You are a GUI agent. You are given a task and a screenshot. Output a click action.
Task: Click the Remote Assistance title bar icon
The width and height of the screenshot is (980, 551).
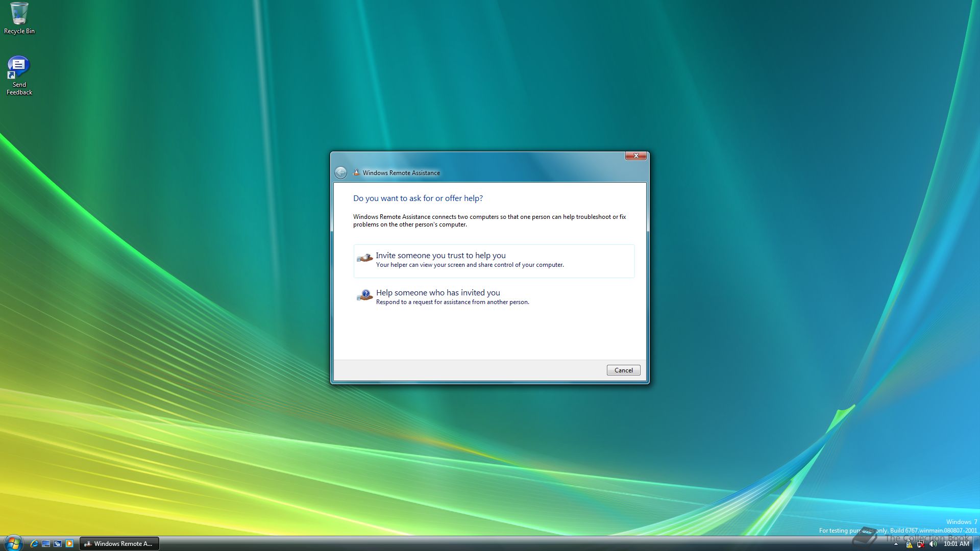tap(356, 172)
